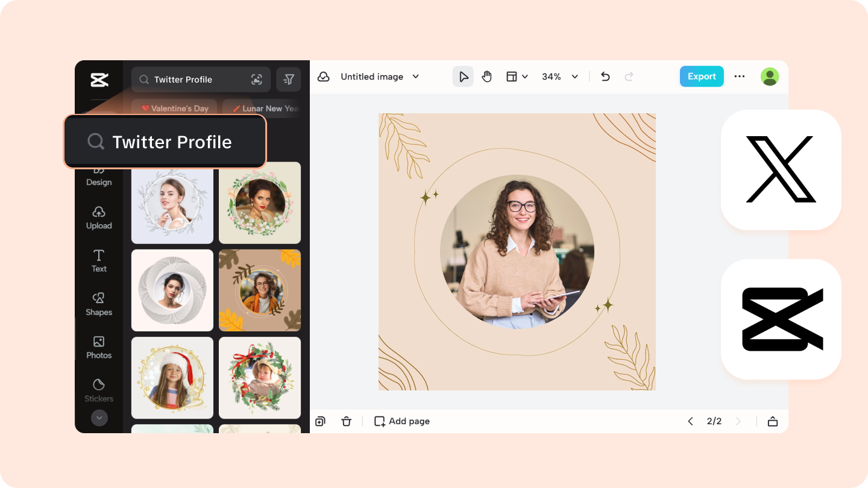Choose the silver leaf wreath template
Image resolution: width=868 pixels, height=488 pixels.
point(172,203)
